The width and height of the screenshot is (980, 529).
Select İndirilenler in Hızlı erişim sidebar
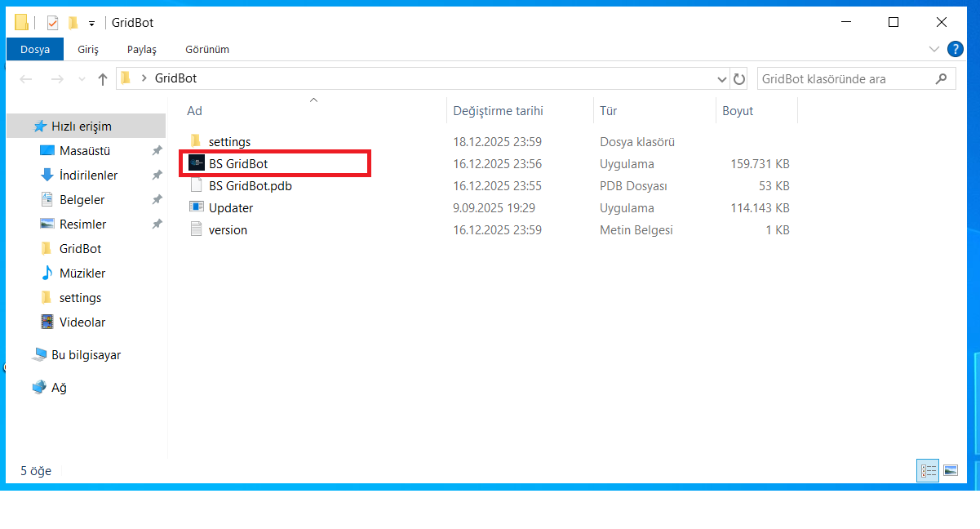pos(88,176)
